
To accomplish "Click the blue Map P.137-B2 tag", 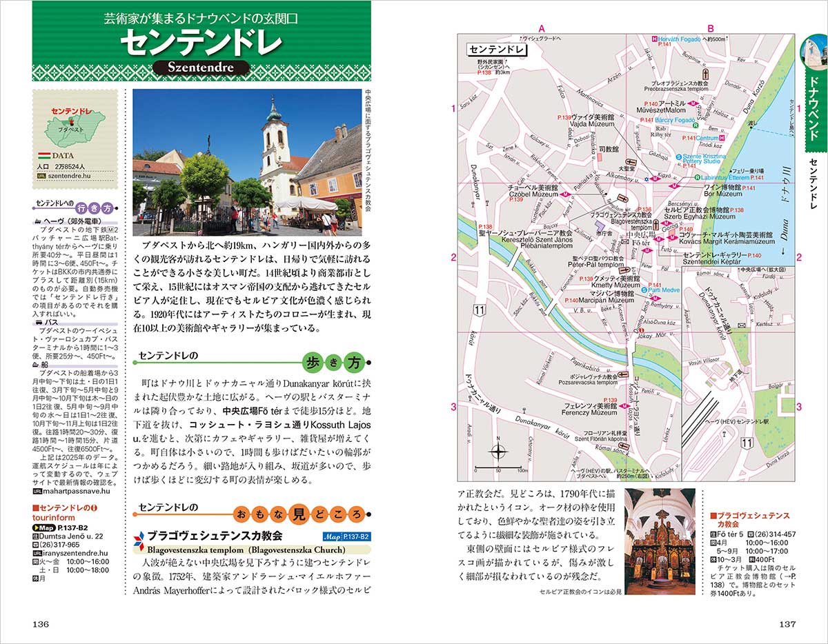I will (346, 536).
